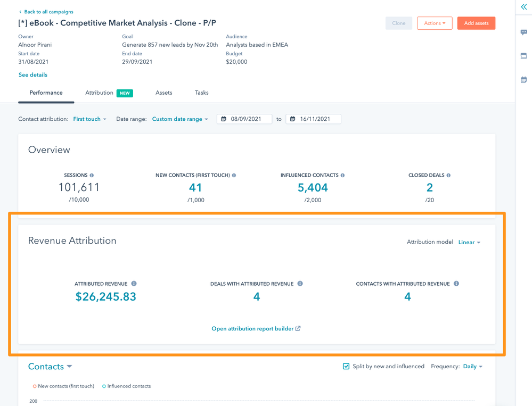Switch to the Performance tab
The height and width of the screenshot is (406, 532).
click(46, 93)
